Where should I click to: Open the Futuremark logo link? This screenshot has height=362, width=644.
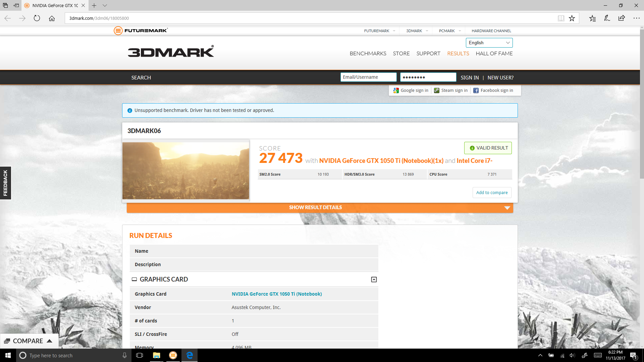click(141, 31)
